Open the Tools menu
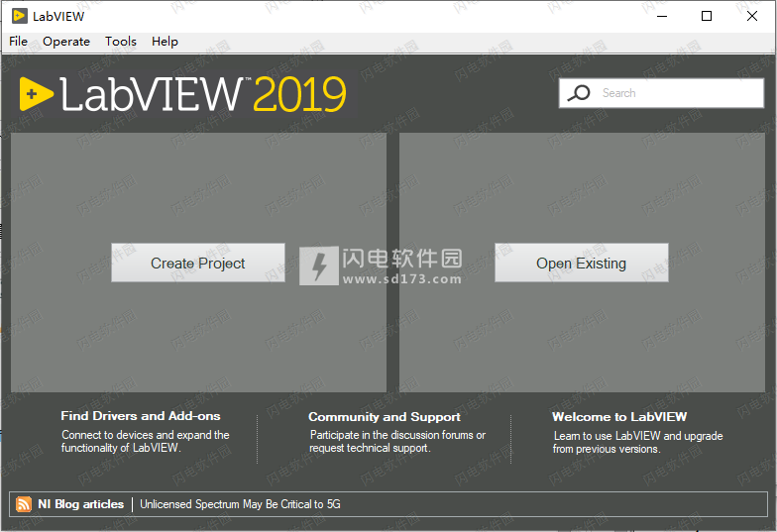This screenshot has width=777, height=532. [x=121, y=42]
